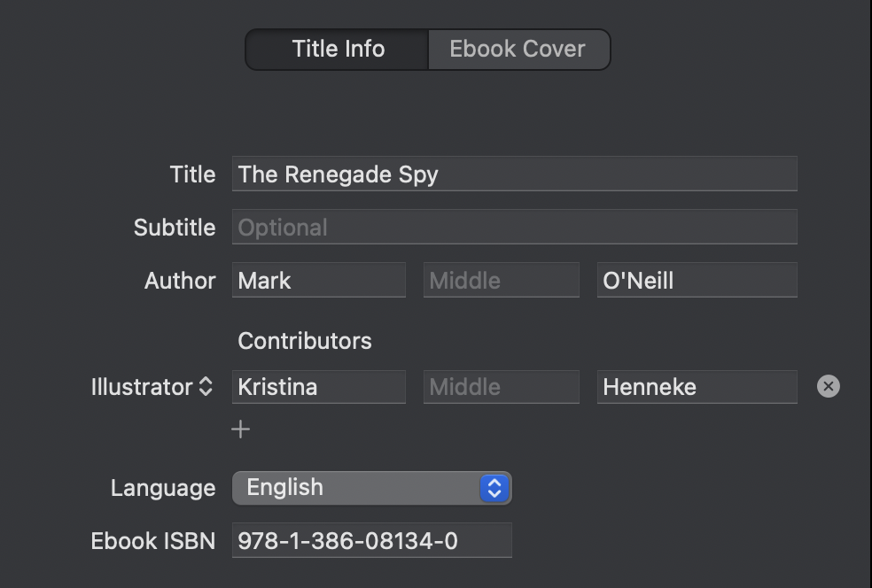Click the Contributors heading text

(305, 341)
